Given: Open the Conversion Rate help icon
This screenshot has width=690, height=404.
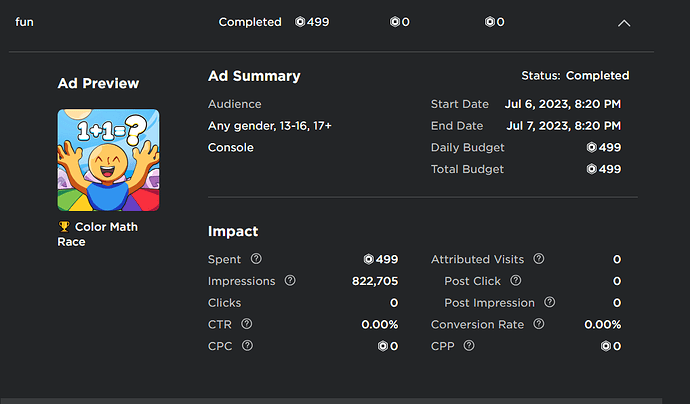Looking at the screenshot, I should (539, 324).
